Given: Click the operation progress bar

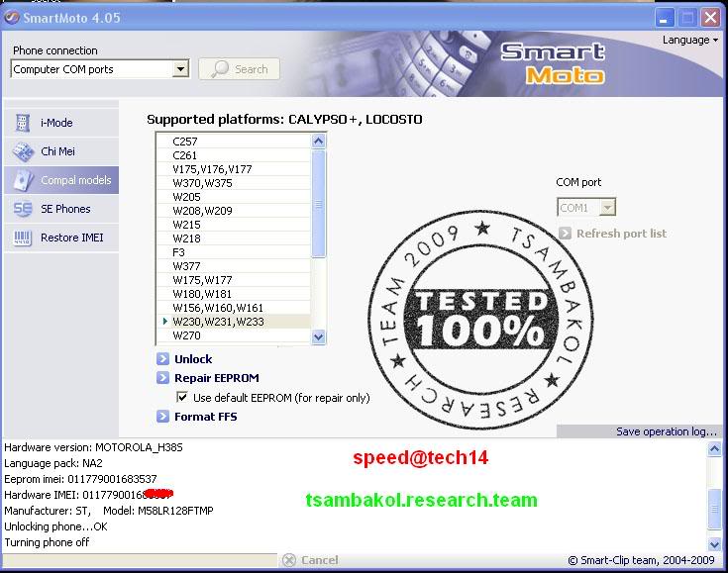Looking at the screenshot, I should coord(140,560).
